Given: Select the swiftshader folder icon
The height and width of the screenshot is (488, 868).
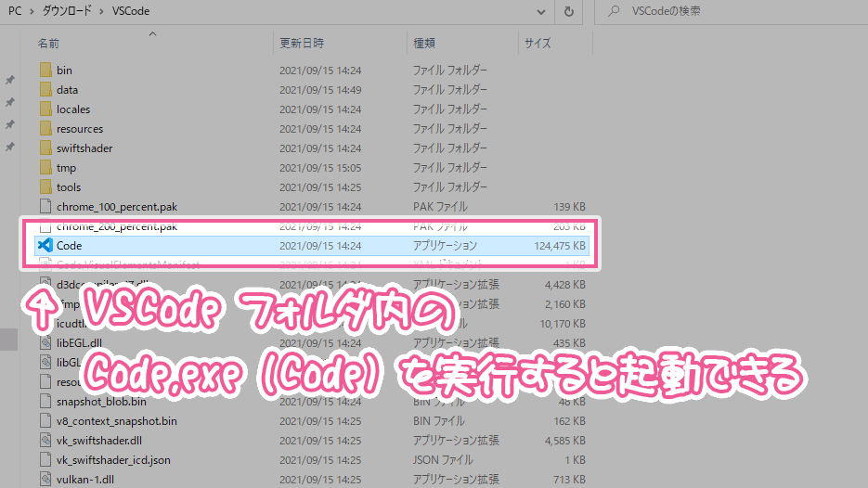Looking at the screenshot, I should tap(45, 148).
